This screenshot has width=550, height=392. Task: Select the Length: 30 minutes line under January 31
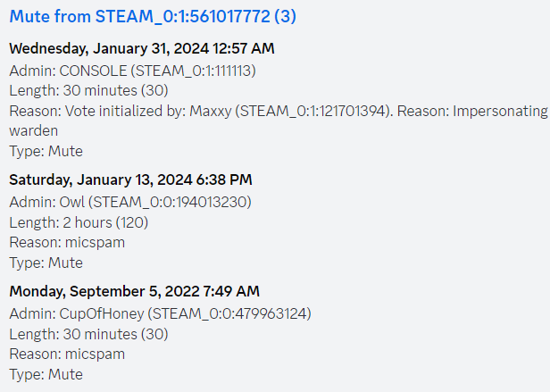click(88, 91)
